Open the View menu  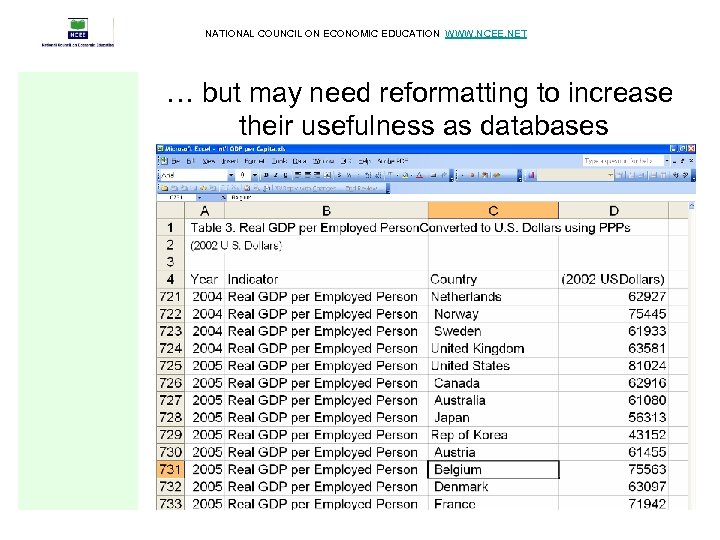click(x=209, y=161)
